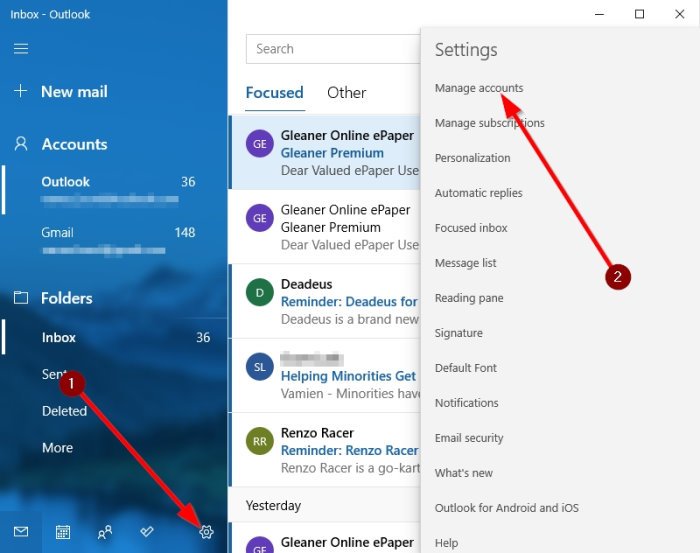This screenshot has width=700, height=553.
Task: Open the Calendar icon in bottom bar
Action: (x=62, y=532)
